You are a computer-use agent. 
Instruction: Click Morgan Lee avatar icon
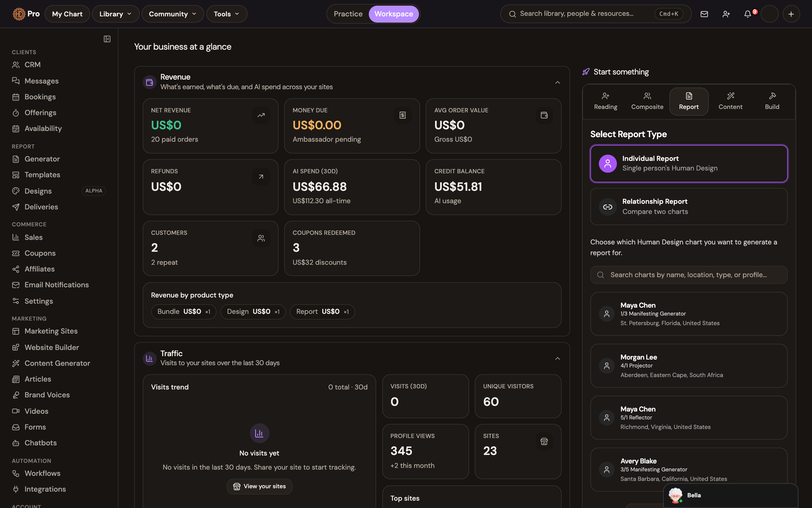point(607,366)
